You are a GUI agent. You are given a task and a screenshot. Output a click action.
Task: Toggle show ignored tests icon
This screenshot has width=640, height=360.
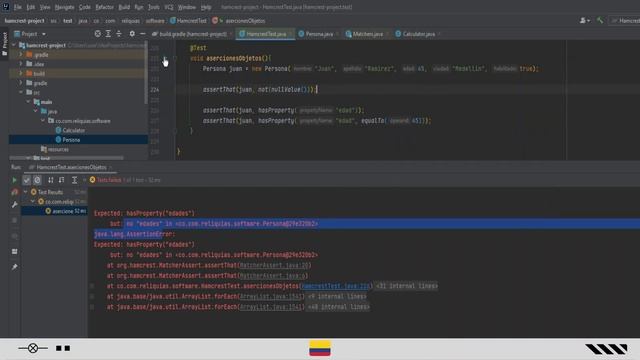[38, 180]
